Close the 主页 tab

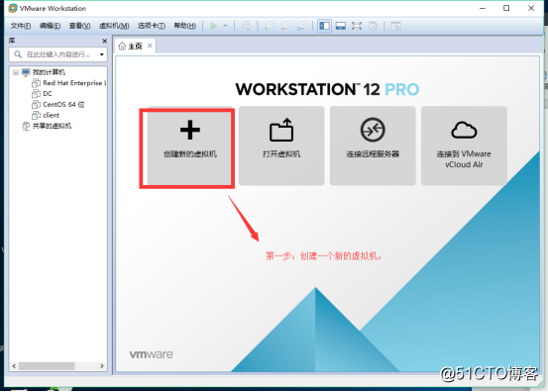[x=150, y=46]
